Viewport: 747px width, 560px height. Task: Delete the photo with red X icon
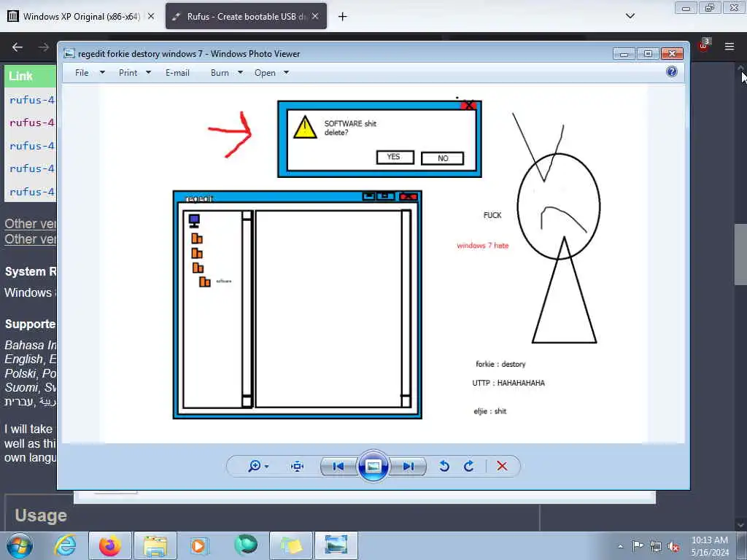point(502,466)
